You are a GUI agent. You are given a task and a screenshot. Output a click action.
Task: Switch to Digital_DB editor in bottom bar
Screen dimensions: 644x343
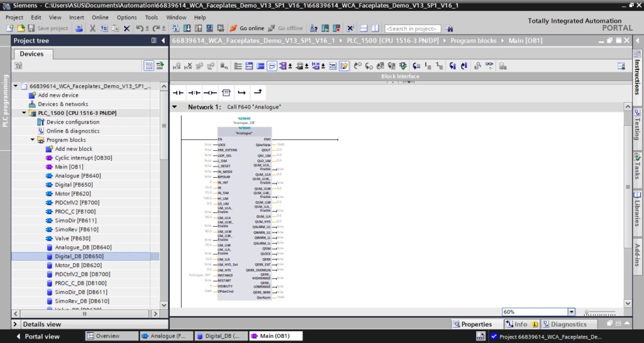[221, 336]
